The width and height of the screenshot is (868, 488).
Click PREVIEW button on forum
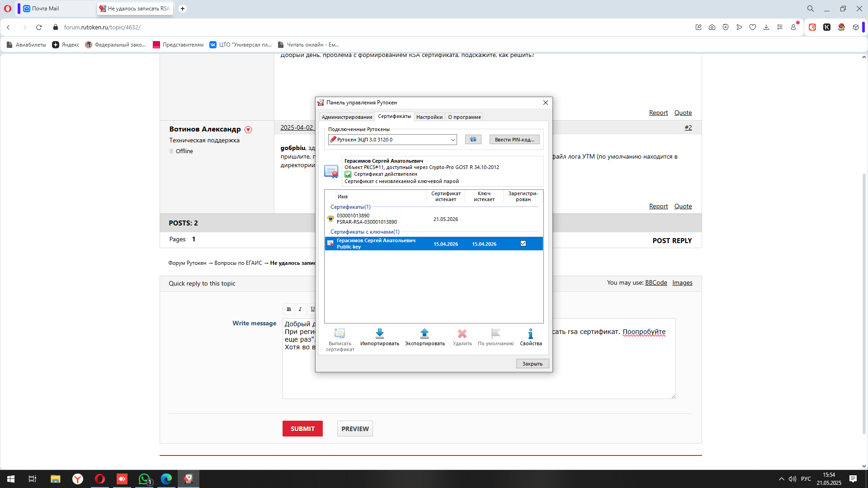[355, 429]
